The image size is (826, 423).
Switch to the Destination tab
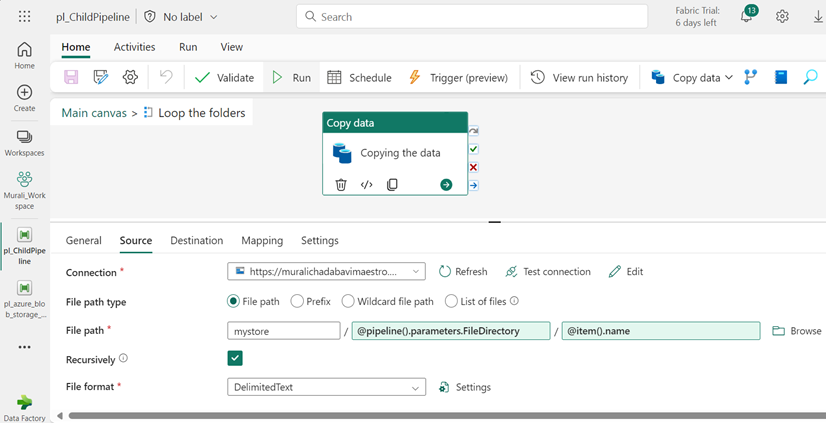pyautogui.click(x=196, y=240)
